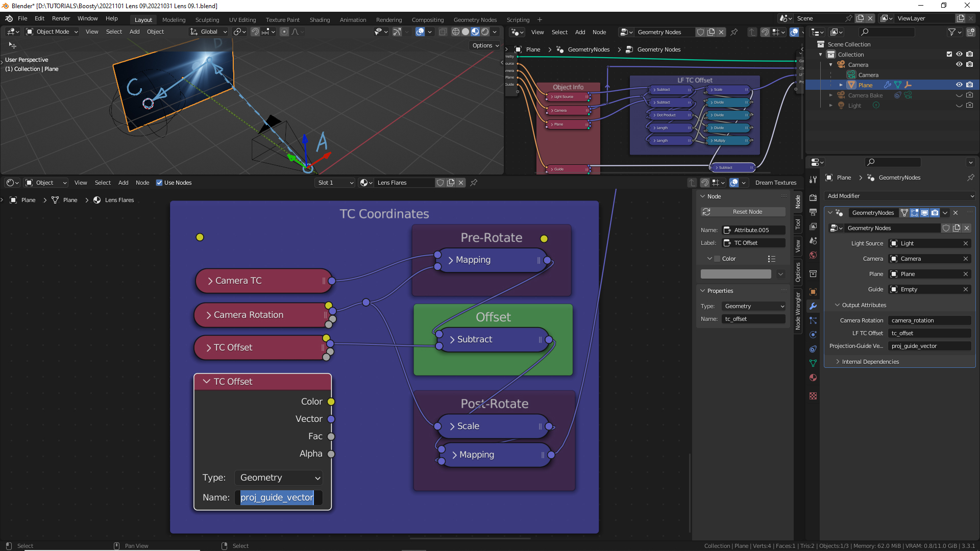
Task: Click the node Label field TC Offset
Action: pos(753,243)
